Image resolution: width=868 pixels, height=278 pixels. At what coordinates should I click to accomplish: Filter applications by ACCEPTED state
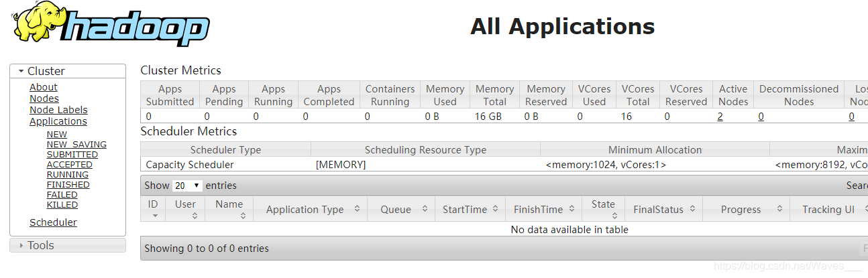[70, 165]
